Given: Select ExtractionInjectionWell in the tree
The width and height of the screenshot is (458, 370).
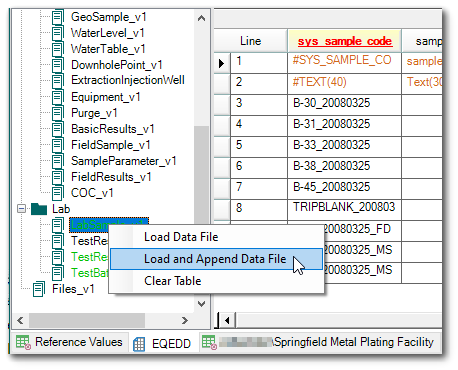Looking at the screenshot, I should (x=128, y=80).
